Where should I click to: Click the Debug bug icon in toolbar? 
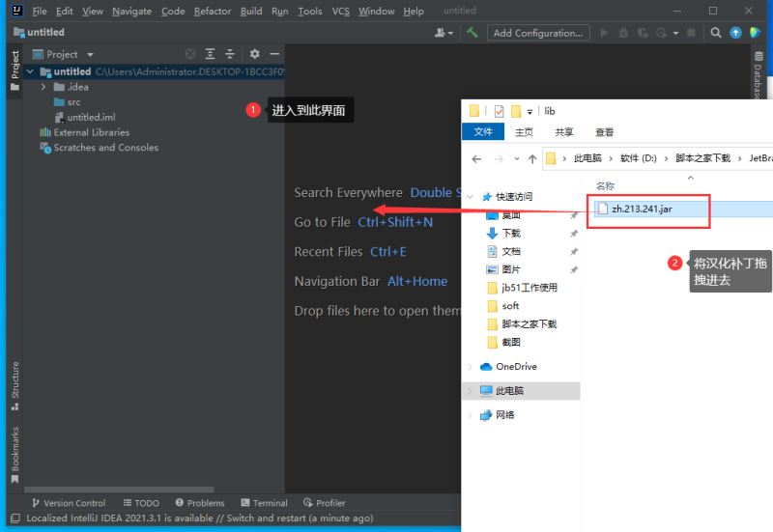point(623,33)
